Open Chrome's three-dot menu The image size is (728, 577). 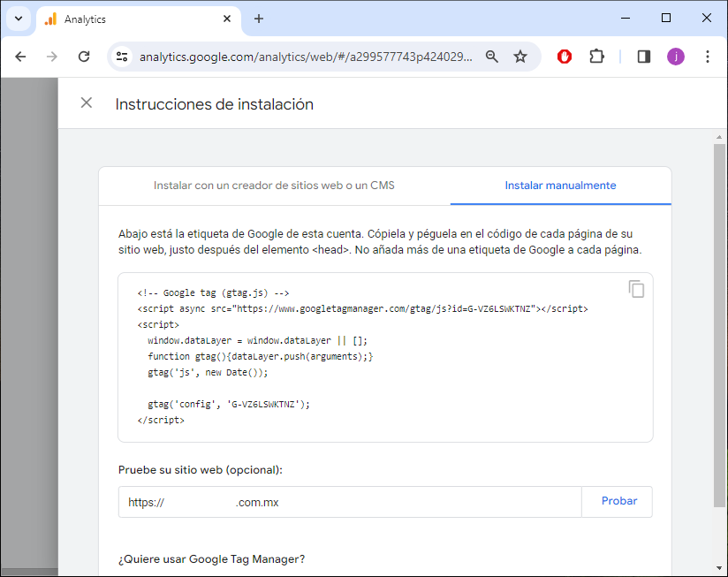coord(708,57)
